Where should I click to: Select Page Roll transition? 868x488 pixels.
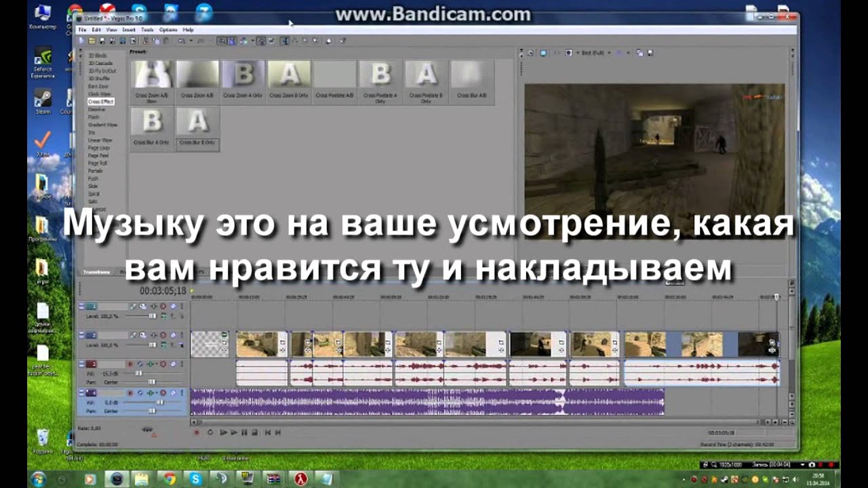pos(98,163)
